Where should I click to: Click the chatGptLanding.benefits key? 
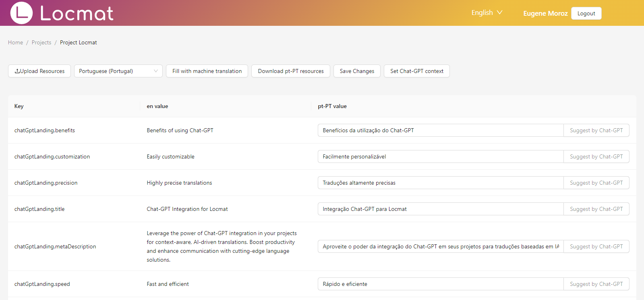(45, 130)
